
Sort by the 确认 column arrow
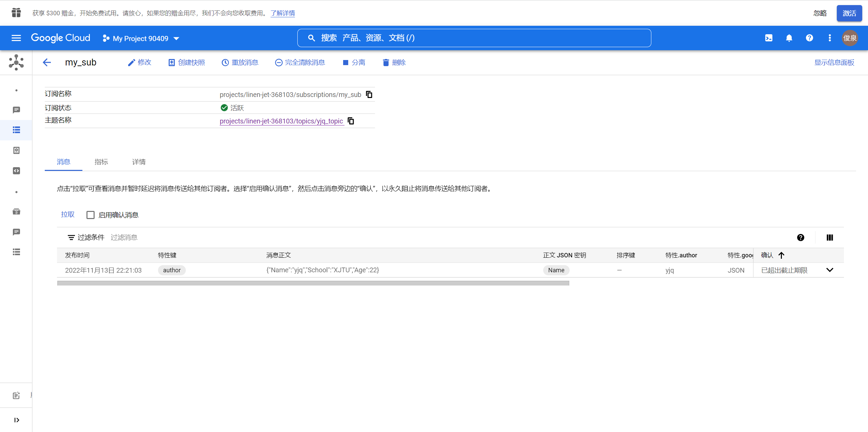coord(782,255)
